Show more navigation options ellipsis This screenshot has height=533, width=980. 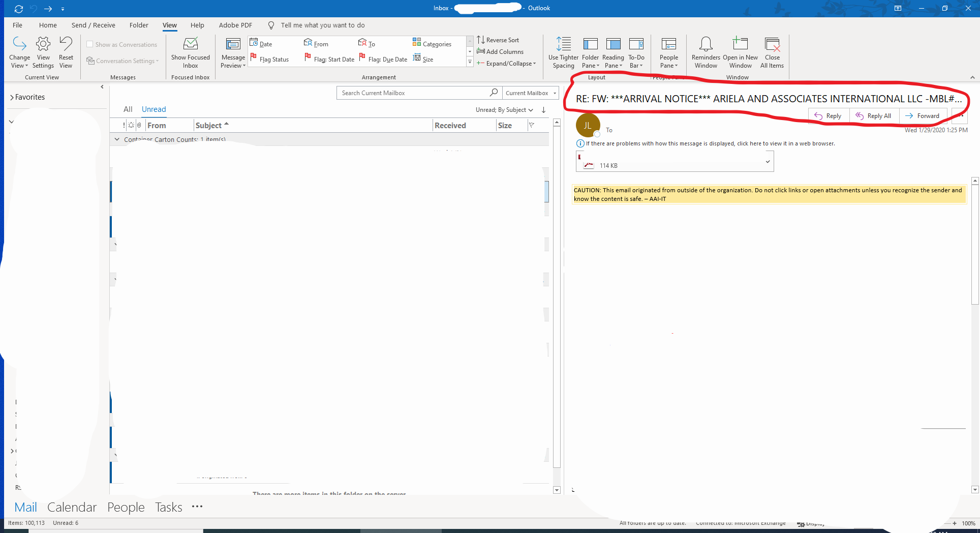[x=197, y=507]
